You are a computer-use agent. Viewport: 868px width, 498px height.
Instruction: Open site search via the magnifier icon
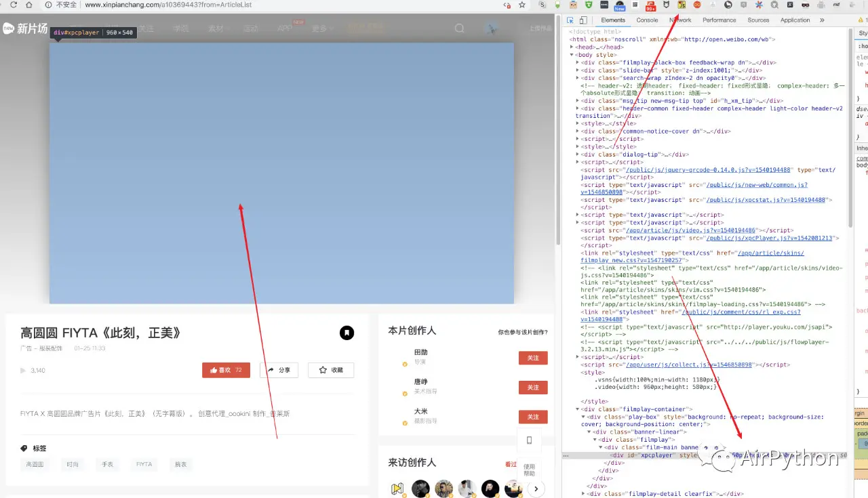click(460, 28)
